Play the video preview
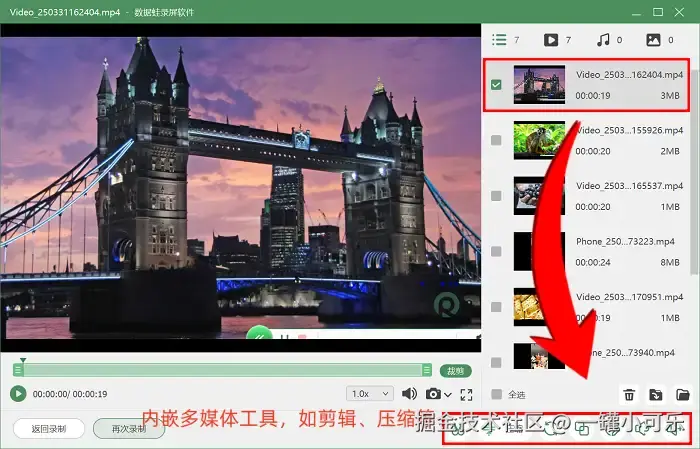This screenshot has width=700, height=449. point(18,394)
